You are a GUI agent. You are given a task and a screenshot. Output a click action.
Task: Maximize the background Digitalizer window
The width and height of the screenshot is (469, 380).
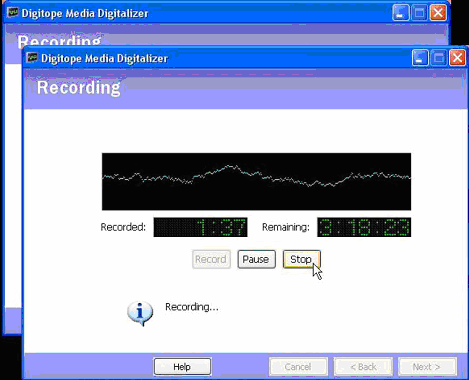(x=419, y=13)
